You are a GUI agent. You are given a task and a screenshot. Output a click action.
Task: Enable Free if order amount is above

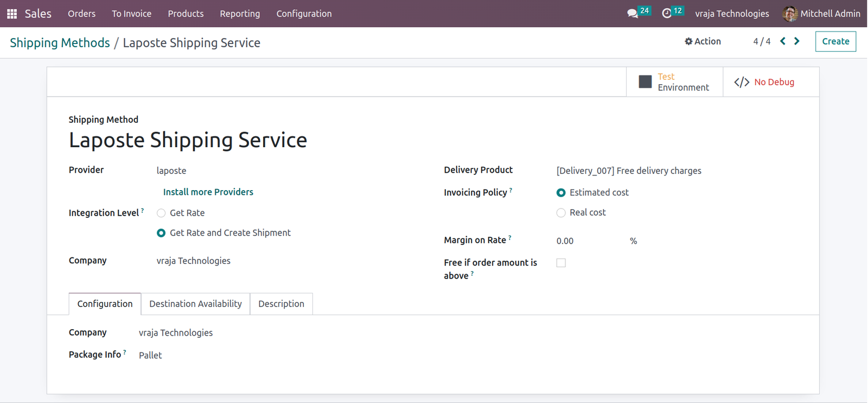click(561, 263)
